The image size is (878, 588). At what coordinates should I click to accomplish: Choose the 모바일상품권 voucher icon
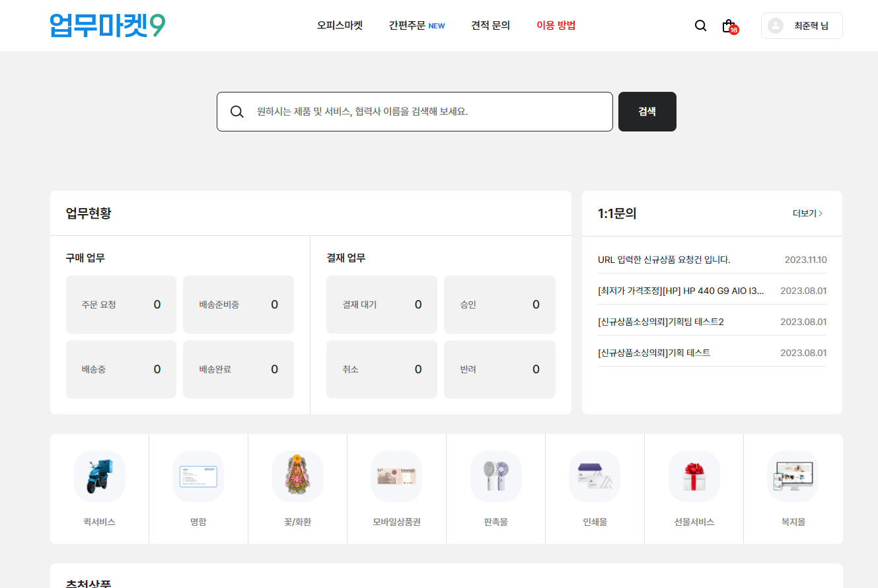pyautogui.click(x=396, y=476)
